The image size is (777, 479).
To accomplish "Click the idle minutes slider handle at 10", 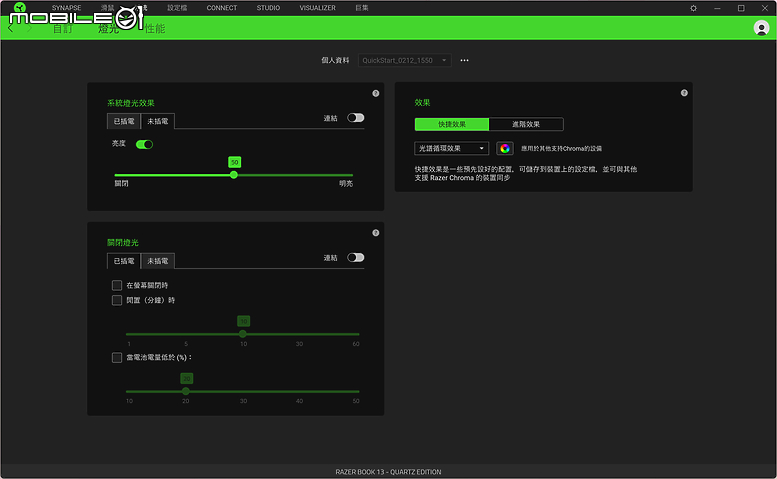I will [243, 334].
